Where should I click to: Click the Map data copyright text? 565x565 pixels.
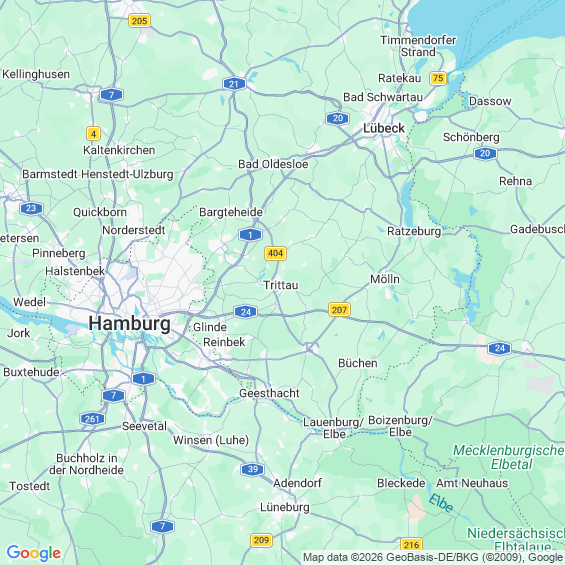pos(432,557)
